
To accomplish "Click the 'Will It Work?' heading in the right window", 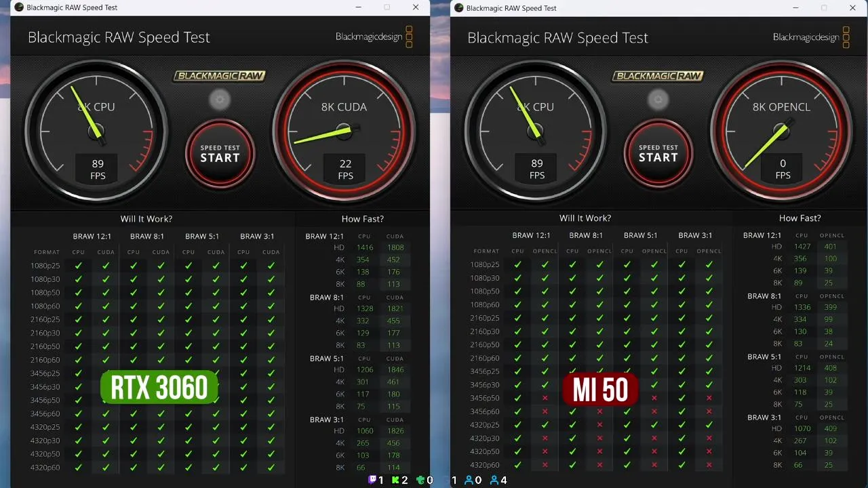I will pos(585,218).
